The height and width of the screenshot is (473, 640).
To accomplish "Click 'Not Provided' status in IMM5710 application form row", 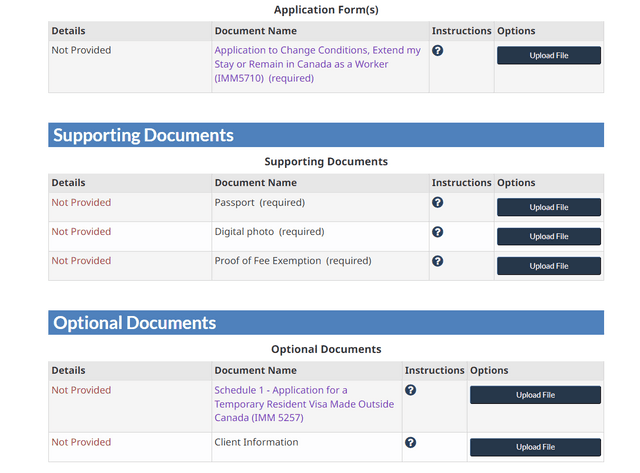I will point(81,50).
